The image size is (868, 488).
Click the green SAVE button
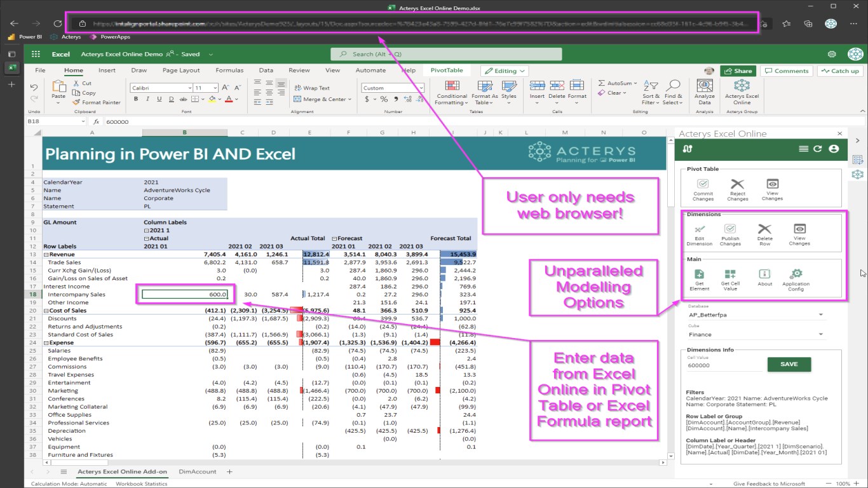(789, 364)
